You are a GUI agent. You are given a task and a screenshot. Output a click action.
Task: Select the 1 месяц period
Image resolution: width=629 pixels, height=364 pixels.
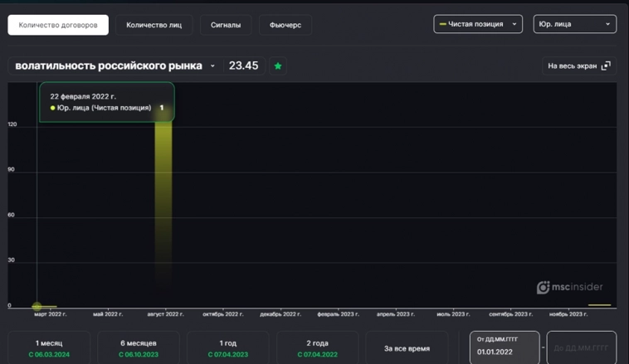[x=49, y=348]
